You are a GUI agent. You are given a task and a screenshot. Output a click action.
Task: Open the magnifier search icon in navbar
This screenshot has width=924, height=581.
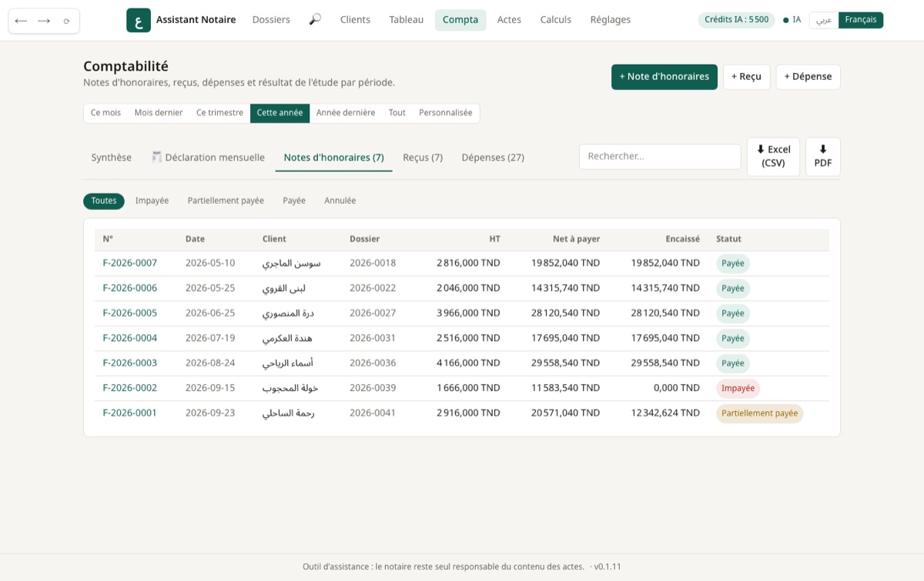coord(315,20)
